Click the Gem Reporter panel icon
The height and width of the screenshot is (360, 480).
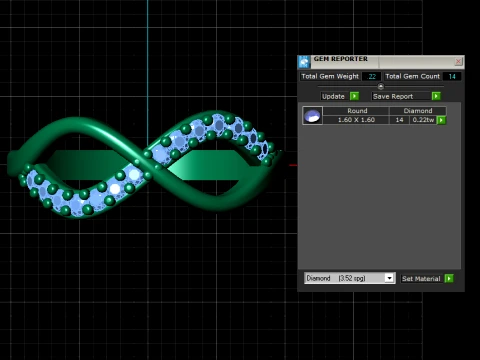(x=304, y=62)
